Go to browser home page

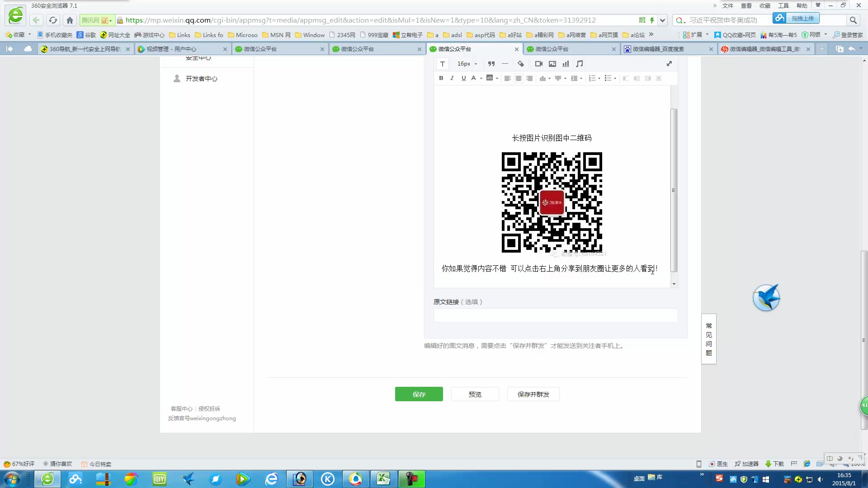pyautogui.click(x=70, y=20)
